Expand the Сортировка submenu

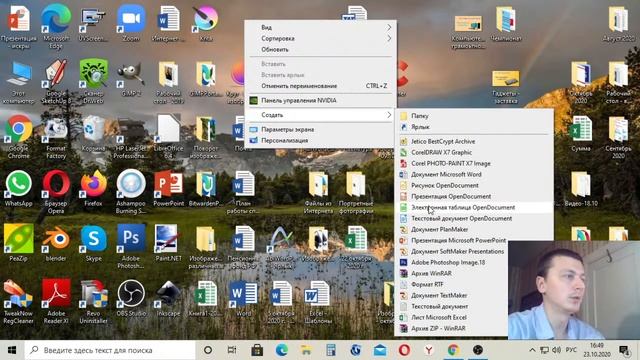(x=320, y=38)
